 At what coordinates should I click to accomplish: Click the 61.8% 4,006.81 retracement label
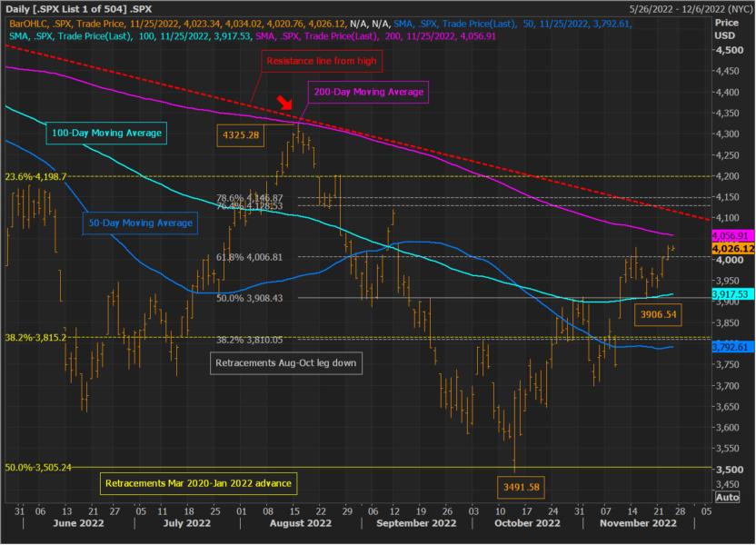249,257
